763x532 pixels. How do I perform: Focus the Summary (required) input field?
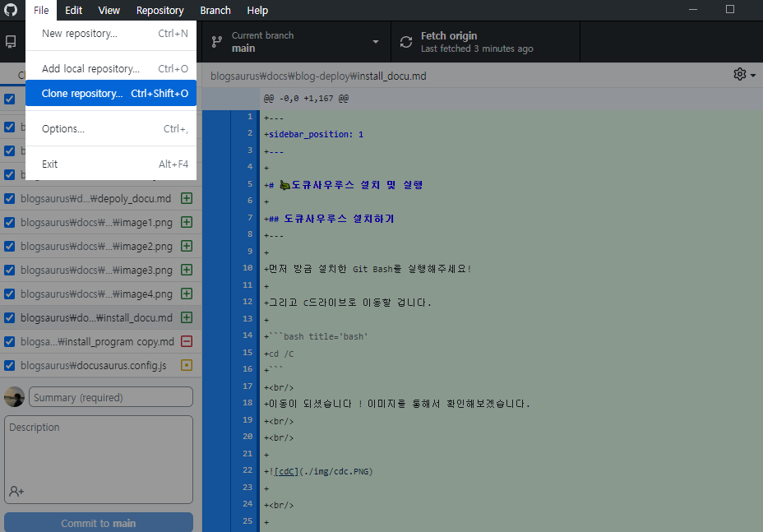(x=111, y=397)
